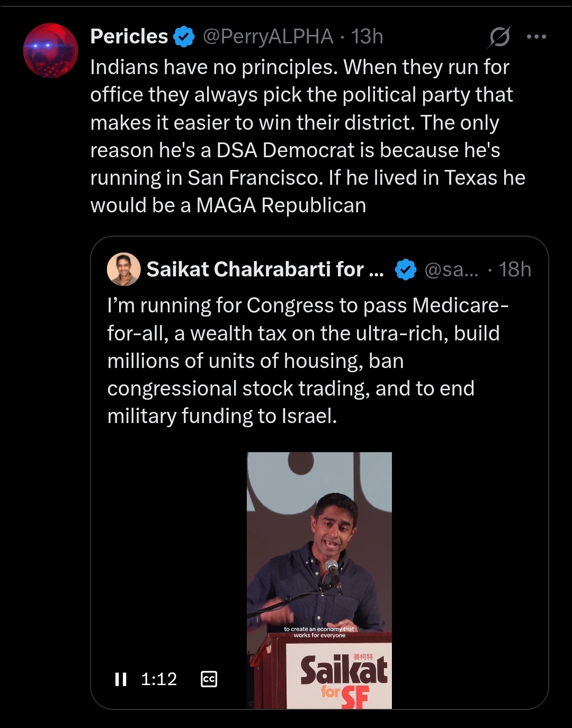Click the blue verified badge beside Pericles
Viewport: 572px width, 728px height.
pyautogui.click(x=184, y=37)
